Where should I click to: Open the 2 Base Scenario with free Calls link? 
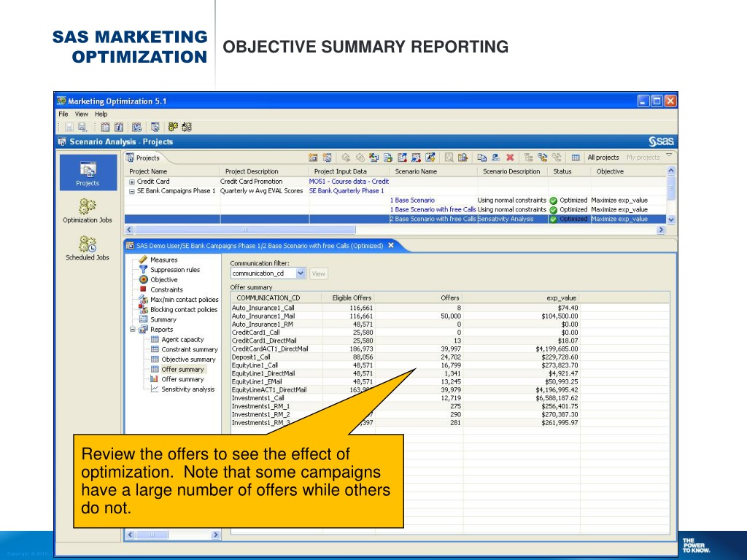coord(433,219)
